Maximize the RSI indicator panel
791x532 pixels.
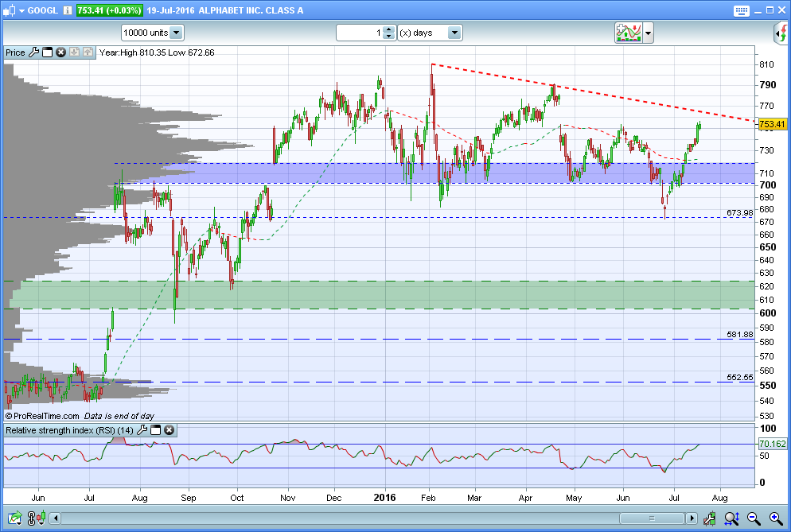pos(155,429)
